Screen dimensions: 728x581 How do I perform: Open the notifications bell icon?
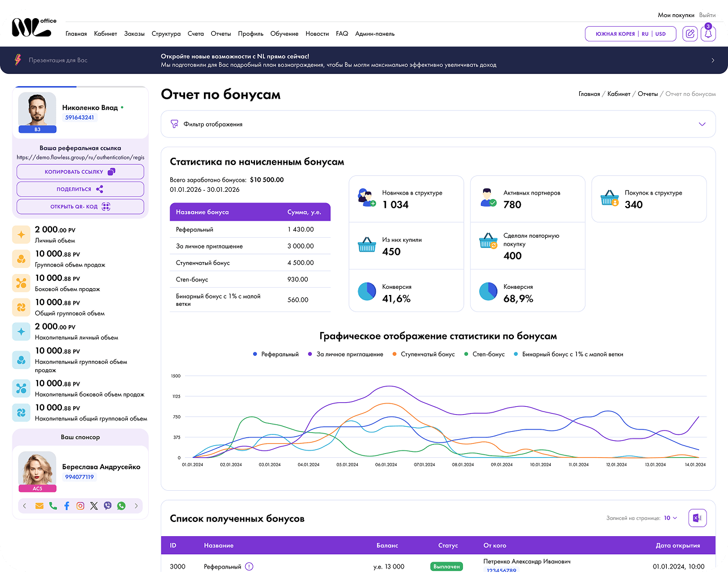[x=708, y=33]
